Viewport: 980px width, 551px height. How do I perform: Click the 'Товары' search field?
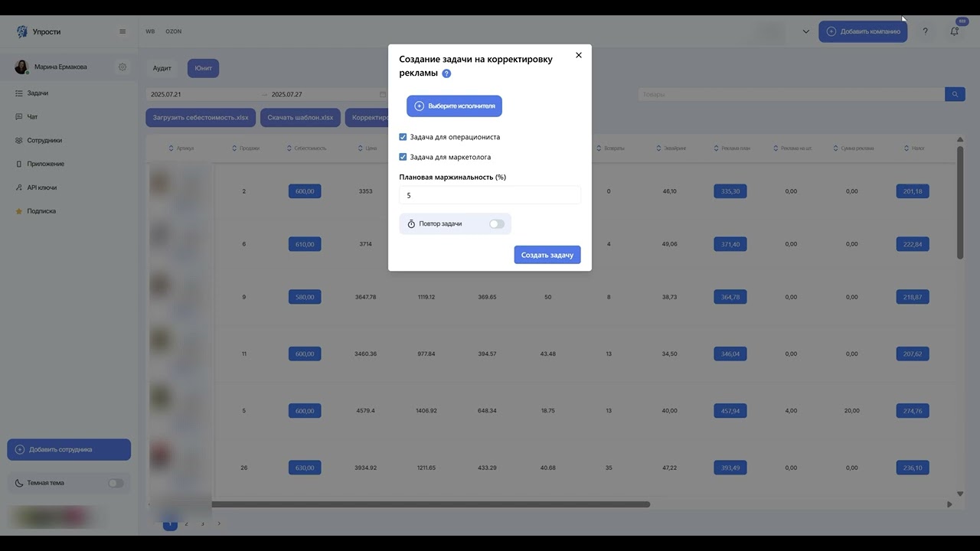tap(791, 94)
